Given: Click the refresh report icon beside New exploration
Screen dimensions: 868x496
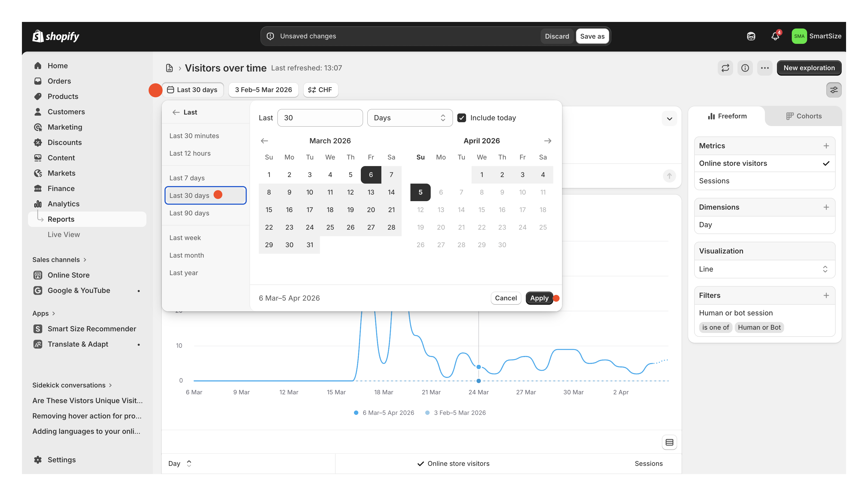Looking at the screenshot, I should pos(725,68).
